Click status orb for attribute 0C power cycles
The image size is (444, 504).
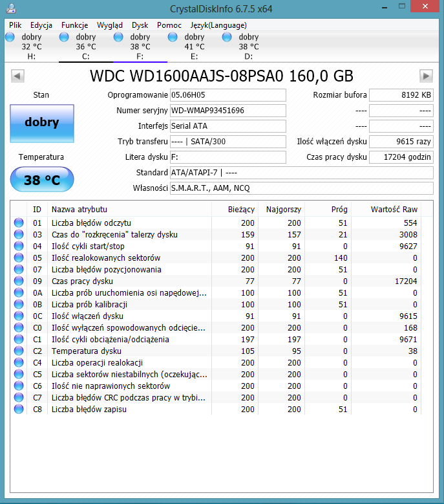point(19,316)
